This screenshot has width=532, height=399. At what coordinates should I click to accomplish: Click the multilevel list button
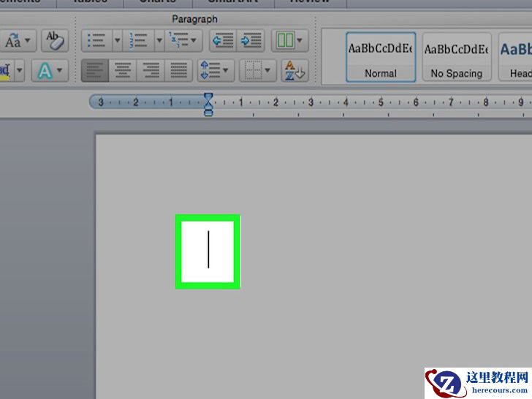click(183, 41)
